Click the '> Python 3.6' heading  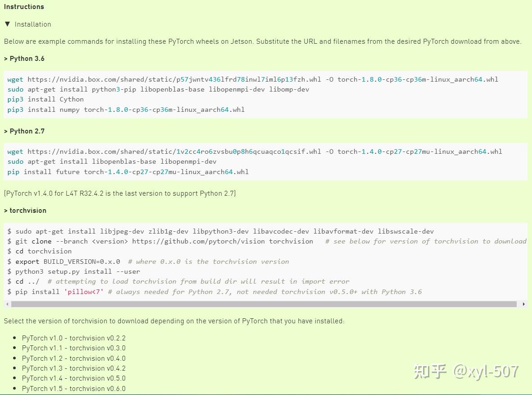24,59
